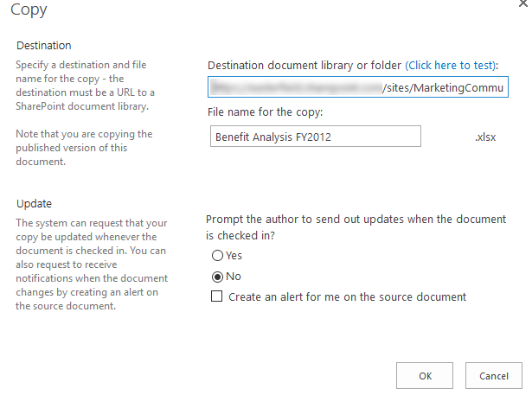
Task: Click 'File name for the copy:' label
Action: coord(266,111)
